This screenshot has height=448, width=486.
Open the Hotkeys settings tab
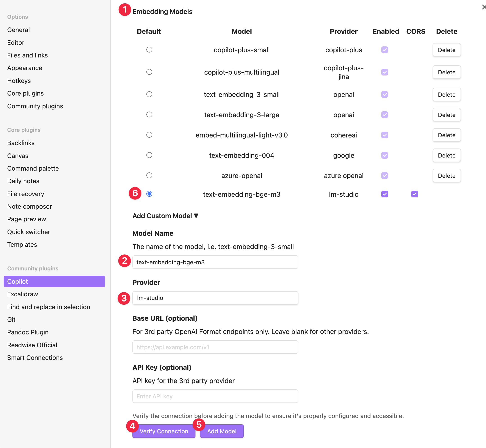[x=19, y=81]
